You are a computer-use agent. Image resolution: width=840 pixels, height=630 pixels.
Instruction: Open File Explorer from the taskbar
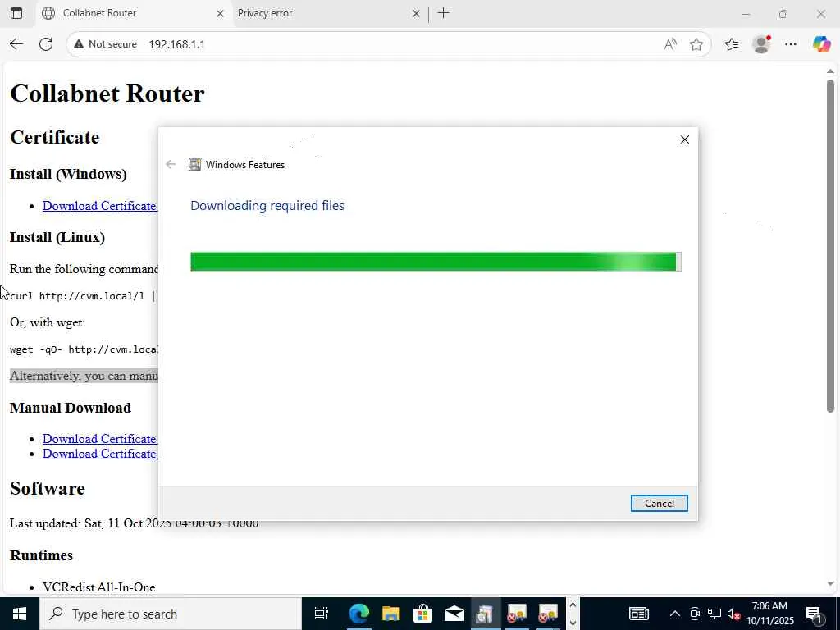coord(391,614)
